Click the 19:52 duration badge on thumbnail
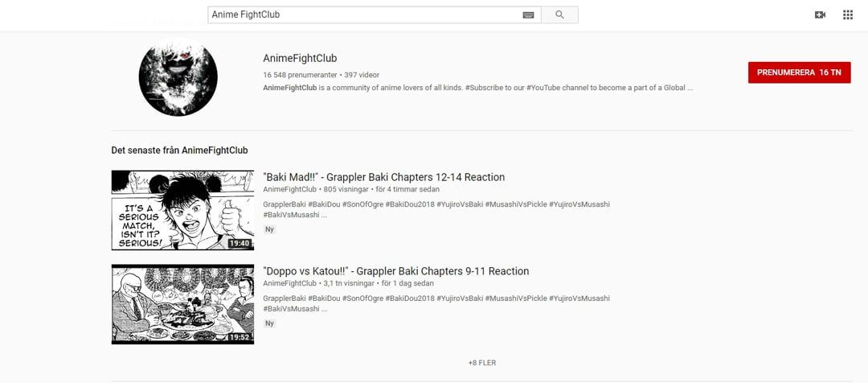The height and width of the screenshot is (383, 868). (x=240, y=337)
